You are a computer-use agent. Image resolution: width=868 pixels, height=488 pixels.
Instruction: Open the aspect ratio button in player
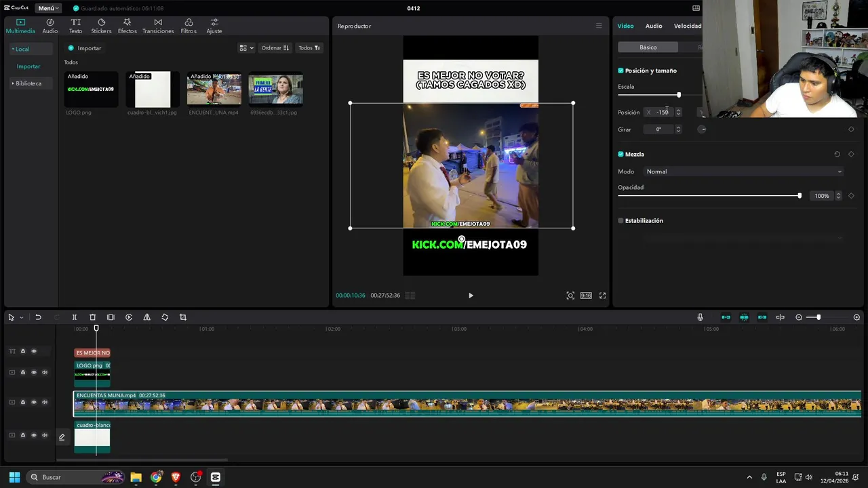point(586,296)
